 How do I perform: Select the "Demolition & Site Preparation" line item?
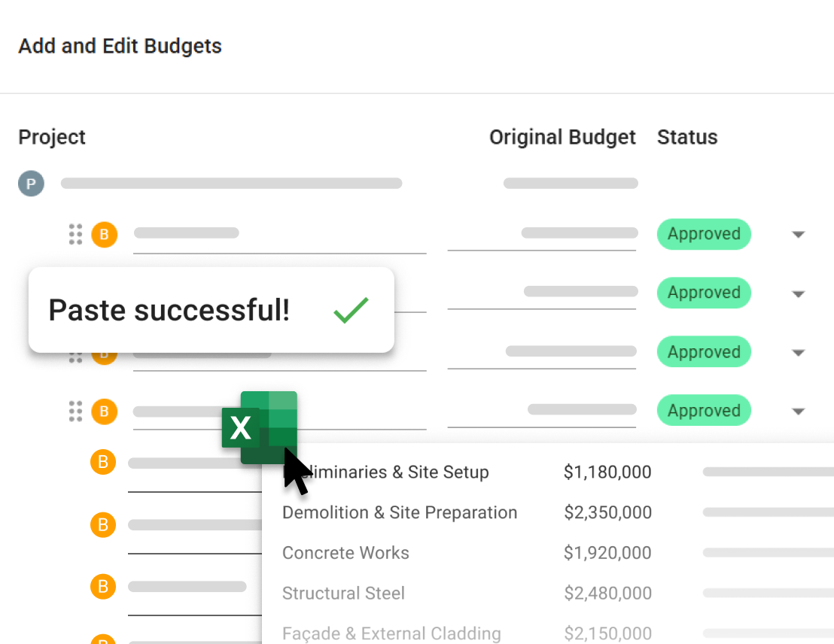(x=400, y=512)
